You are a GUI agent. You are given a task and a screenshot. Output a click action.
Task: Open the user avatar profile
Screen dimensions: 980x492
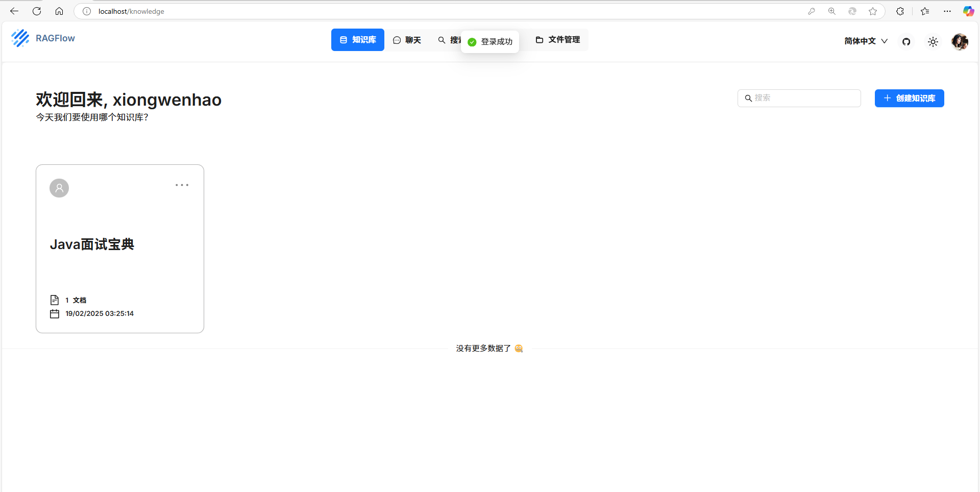(960, 41)
